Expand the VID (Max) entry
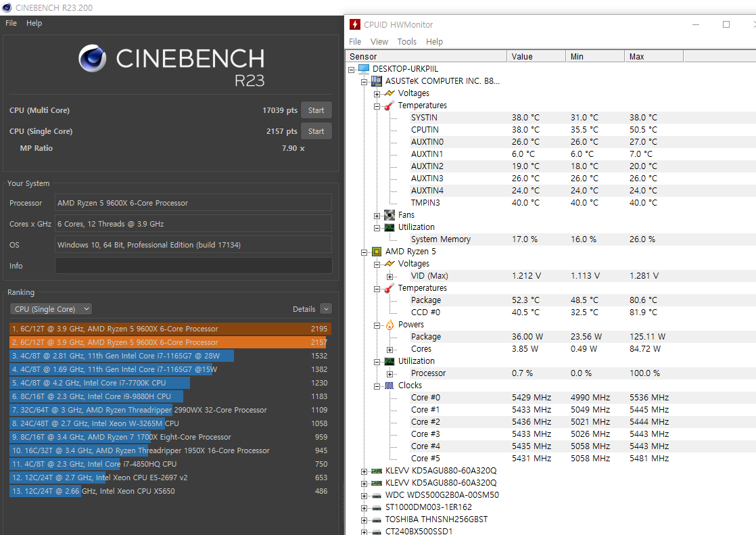Viewport: 756px width, 535px height. (x=389, y=277)
